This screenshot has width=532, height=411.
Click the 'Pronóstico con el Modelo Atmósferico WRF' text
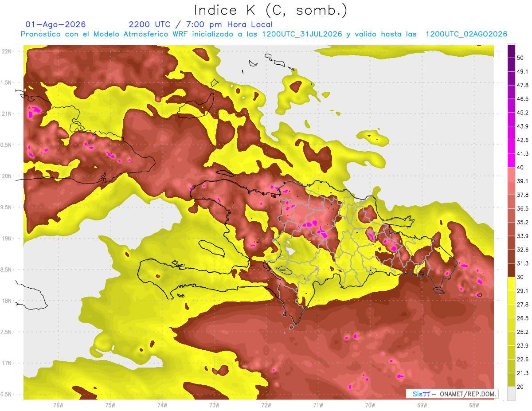pos(105,34)
